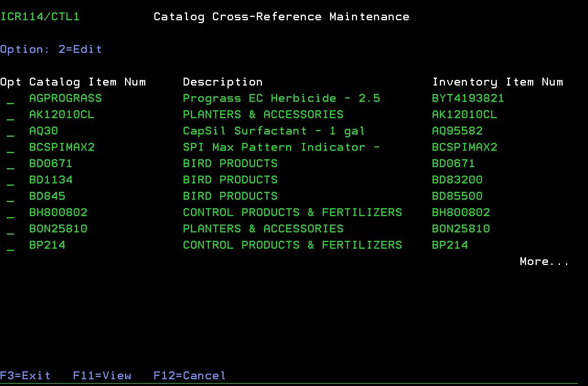Click the Prograss EC Herbicide description

[x=281, y=98]
